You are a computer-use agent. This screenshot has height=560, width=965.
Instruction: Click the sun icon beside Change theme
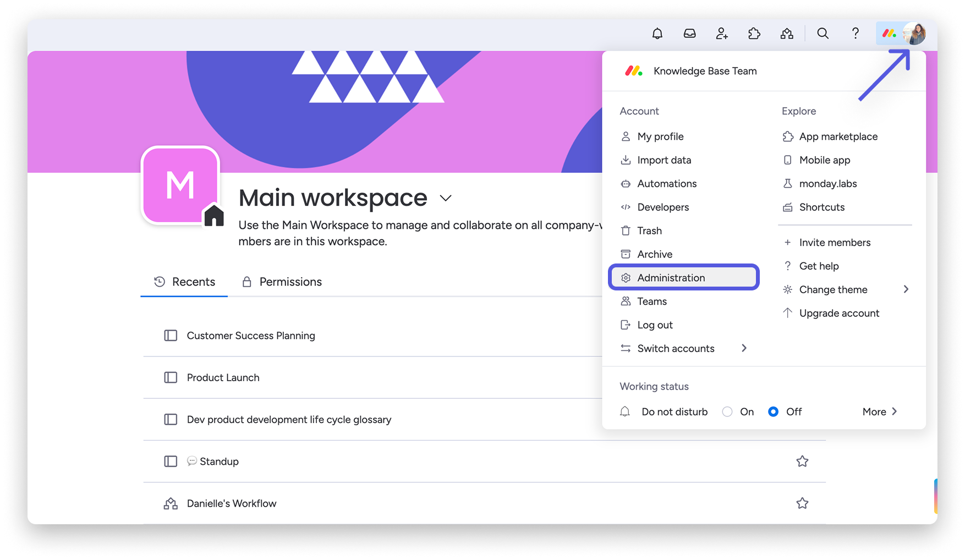[787, 289]
